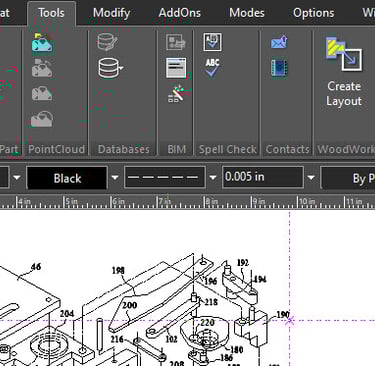Image resolution: width=375 pixels, height=366 pixels.
Task: Expand the dashed line style dropdown arrow
Action: tap(213, 178)
